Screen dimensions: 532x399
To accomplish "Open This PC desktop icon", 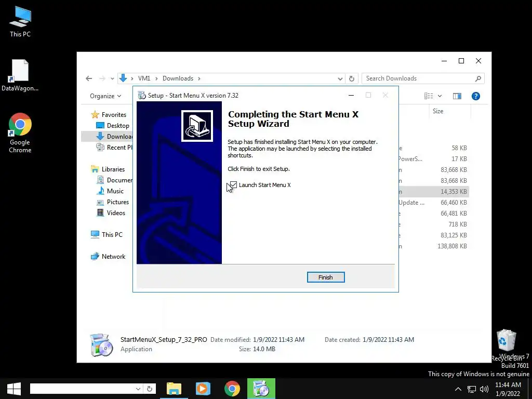I will coord(20,22).
